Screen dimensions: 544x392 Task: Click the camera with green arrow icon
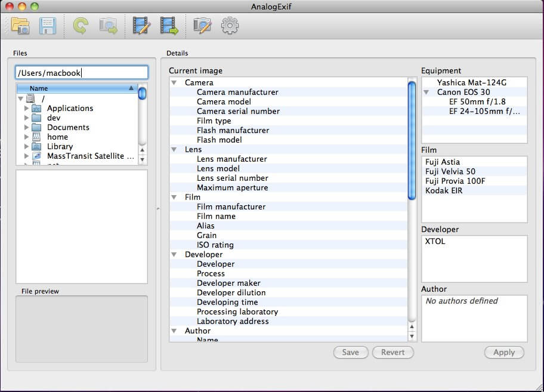(109, 26)
